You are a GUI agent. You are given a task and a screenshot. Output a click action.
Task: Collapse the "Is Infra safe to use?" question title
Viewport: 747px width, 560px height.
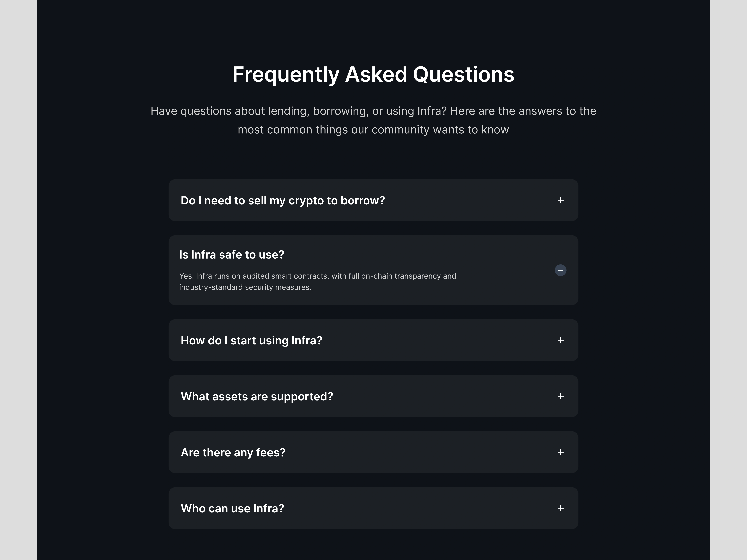click(x=232, y=255)
